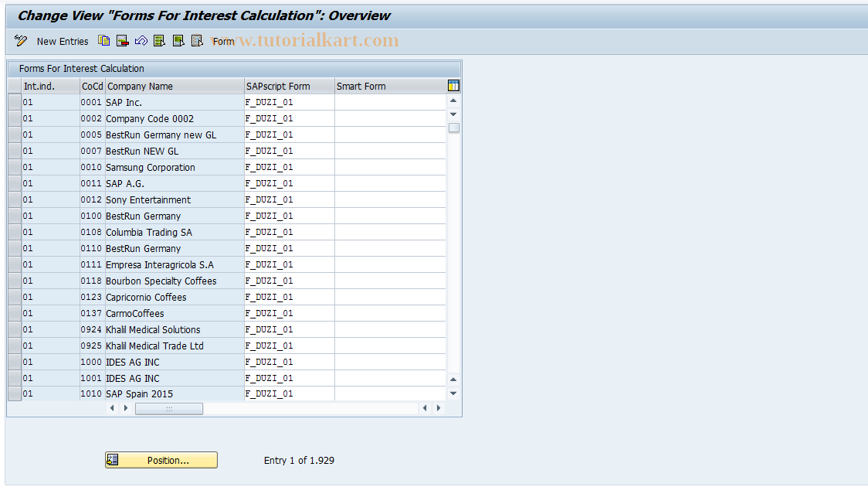Open the table column settings icon
Image resolution: width=868 pixels, height=487 pixels.
(x=453, y=85)
